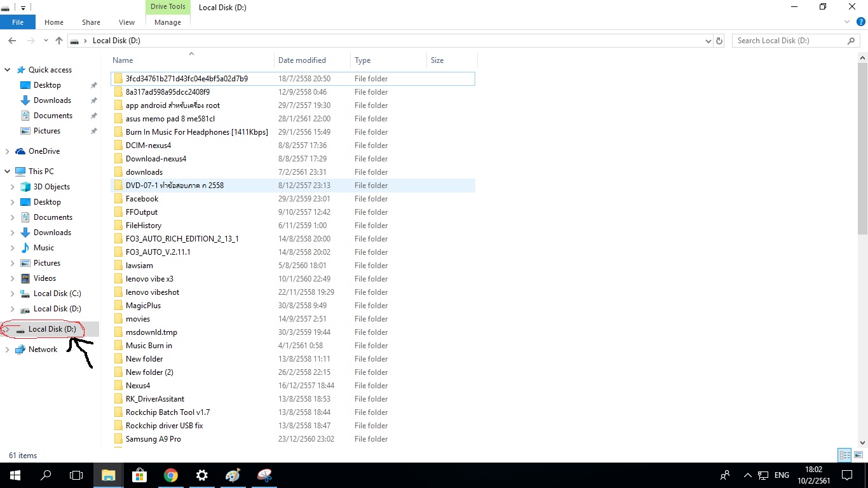The width and height of the screenshot is (868, 488).
Task: Open Settings gear on taskbar
Action: click(201, 475)
